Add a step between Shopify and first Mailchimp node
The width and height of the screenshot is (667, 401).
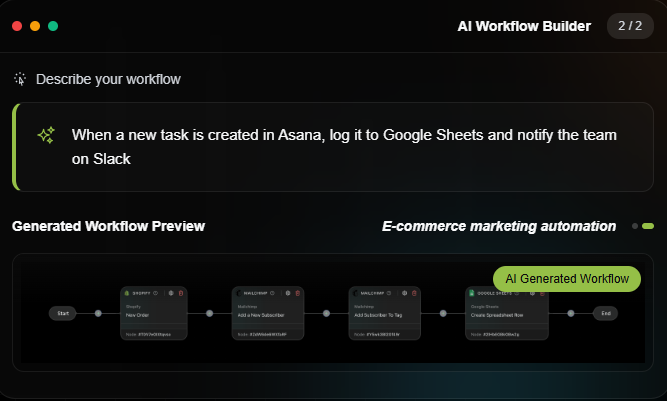209,313
